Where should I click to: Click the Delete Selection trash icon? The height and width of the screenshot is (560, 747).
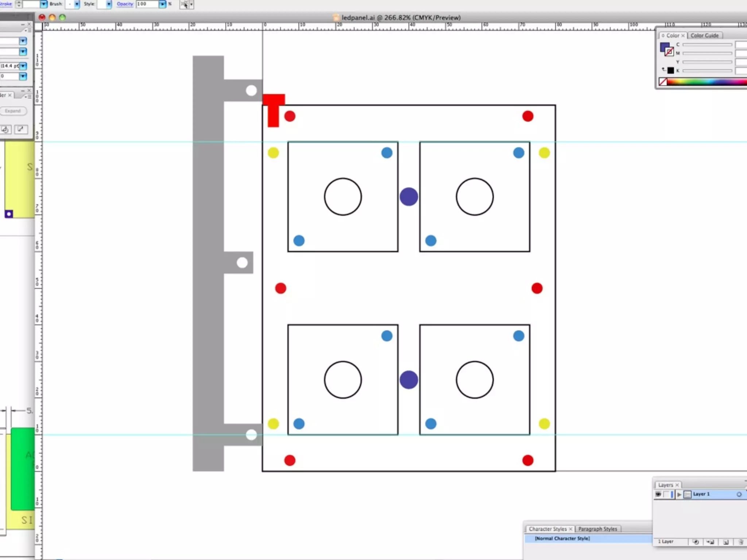point(740,542)
